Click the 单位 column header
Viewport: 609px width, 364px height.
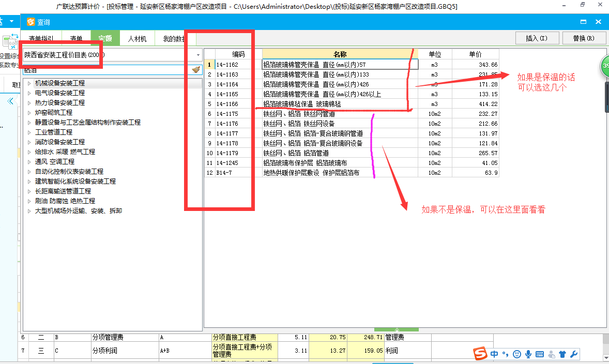[435, 54]
